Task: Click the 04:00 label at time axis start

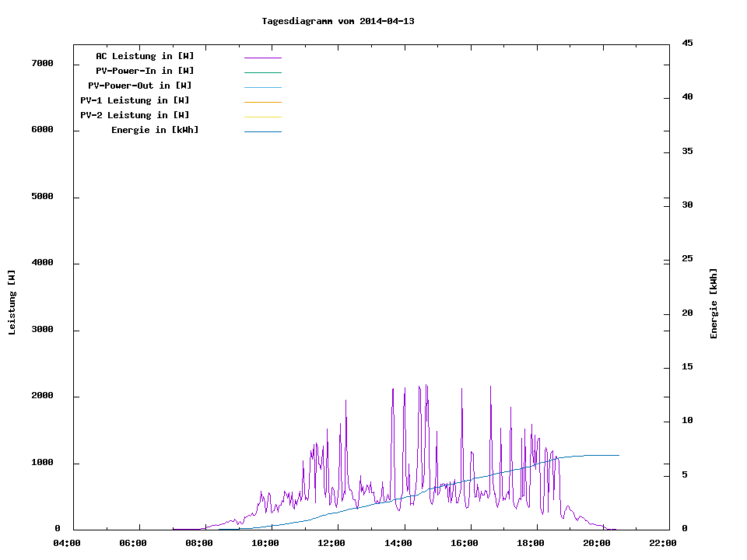Action: point(67,544)
